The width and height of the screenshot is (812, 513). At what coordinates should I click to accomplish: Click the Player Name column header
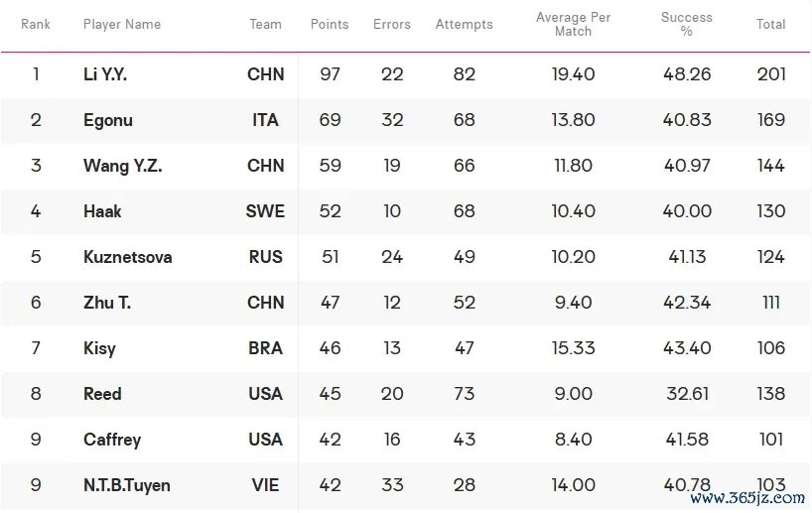coord(122,25)
